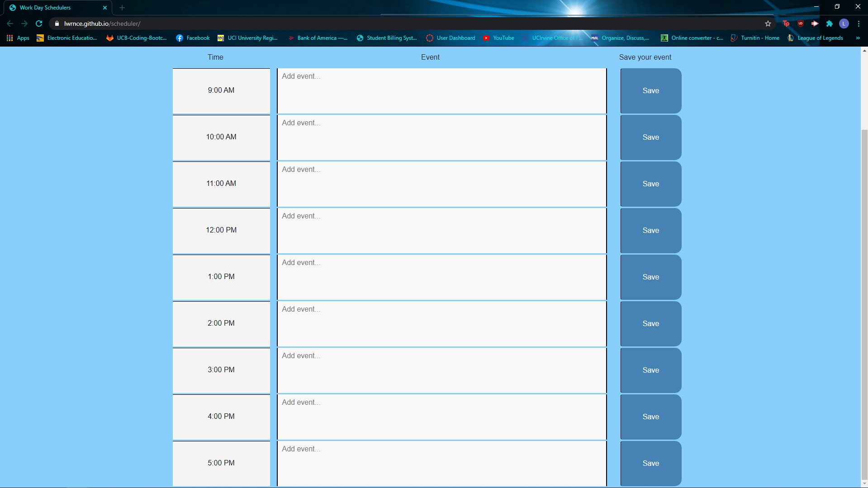The image size is (868, 488).
Task: Open Chrome's three-dot menu
Action: (x=859, y=24)
